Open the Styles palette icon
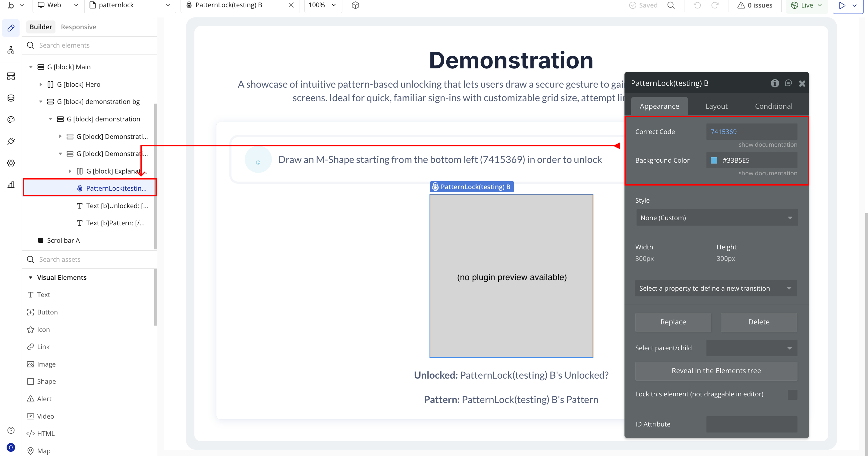This screenshot has height=456, width=868. [11, 120]
